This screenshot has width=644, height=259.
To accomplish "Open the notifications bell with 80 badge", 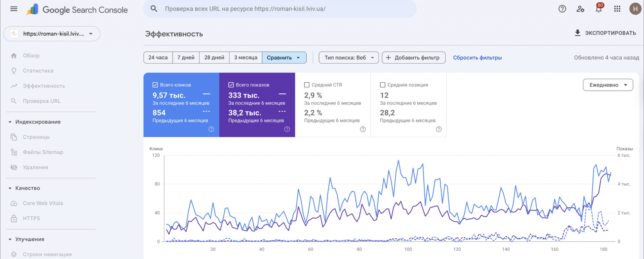I will pos(598,9).
